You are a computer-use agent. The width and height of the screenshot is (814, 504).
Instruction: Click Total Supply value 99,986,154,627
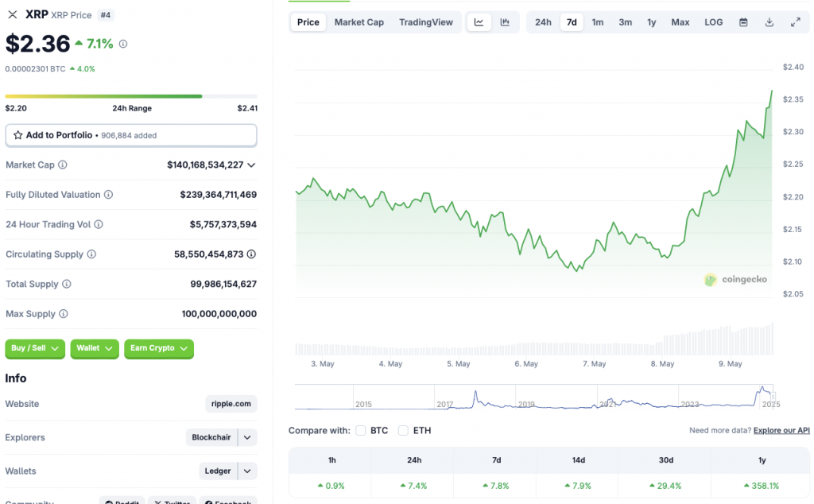coord(223,284)
